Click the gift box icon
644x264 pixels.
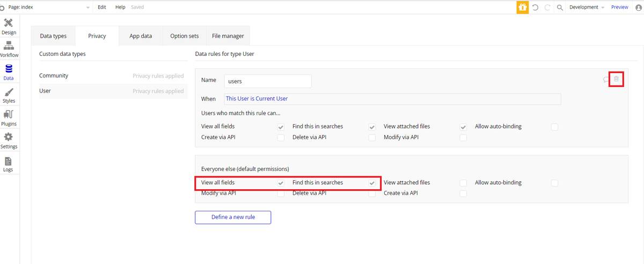[x=522, y=7]
